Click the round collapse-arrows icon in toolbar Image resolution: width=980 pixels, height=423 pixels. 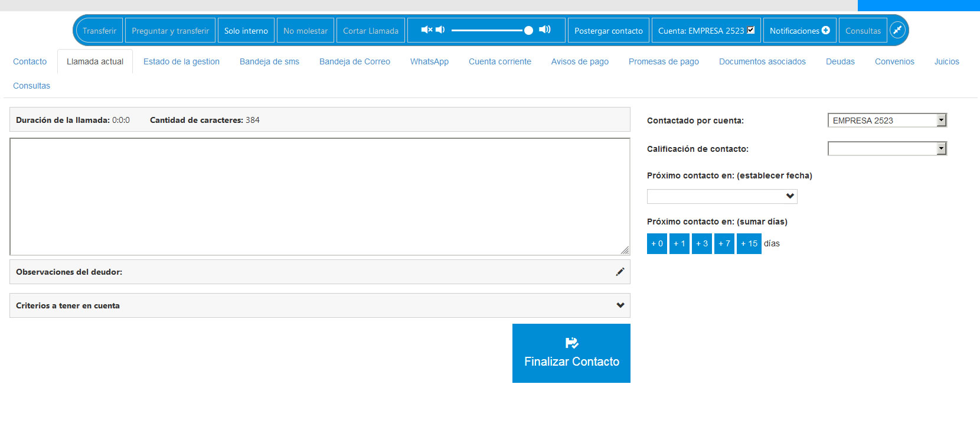[897, 30]
